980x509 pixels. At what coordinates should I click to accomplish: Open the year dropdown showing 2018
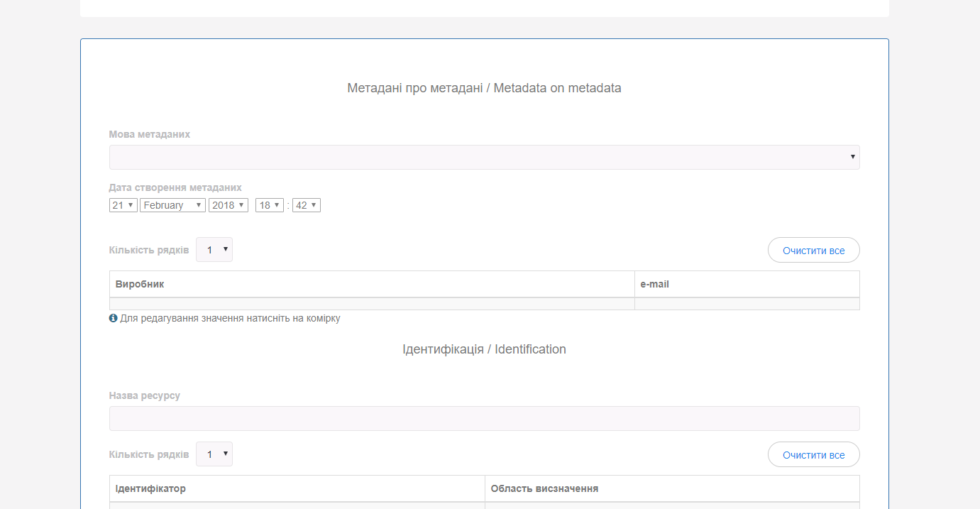(x=229, y=205)
